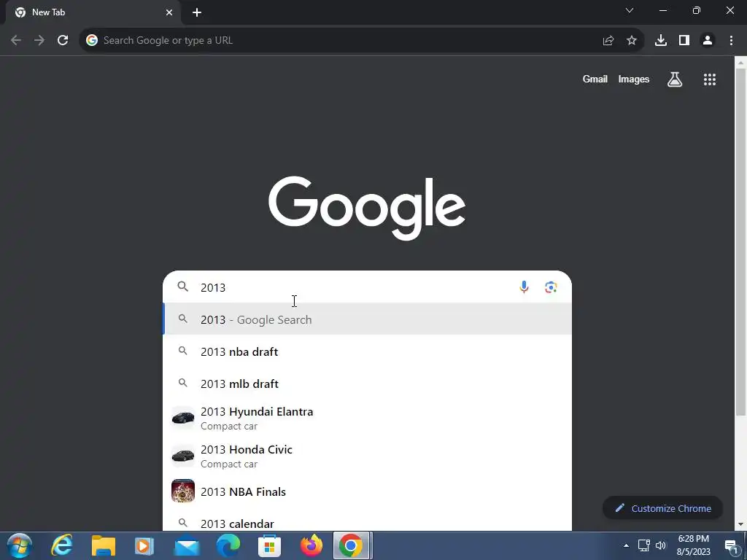Open the network status tray icon
Screen dimensions: 747x560
click(x=644, y=545)
